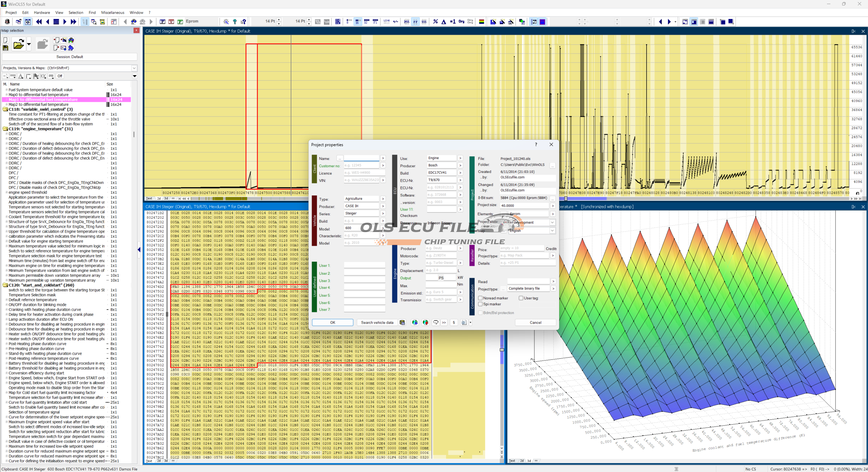Viewport: 868px width, 472px height.
Task: Click the percent display toolbar icon
Action: tap(435, 22)
